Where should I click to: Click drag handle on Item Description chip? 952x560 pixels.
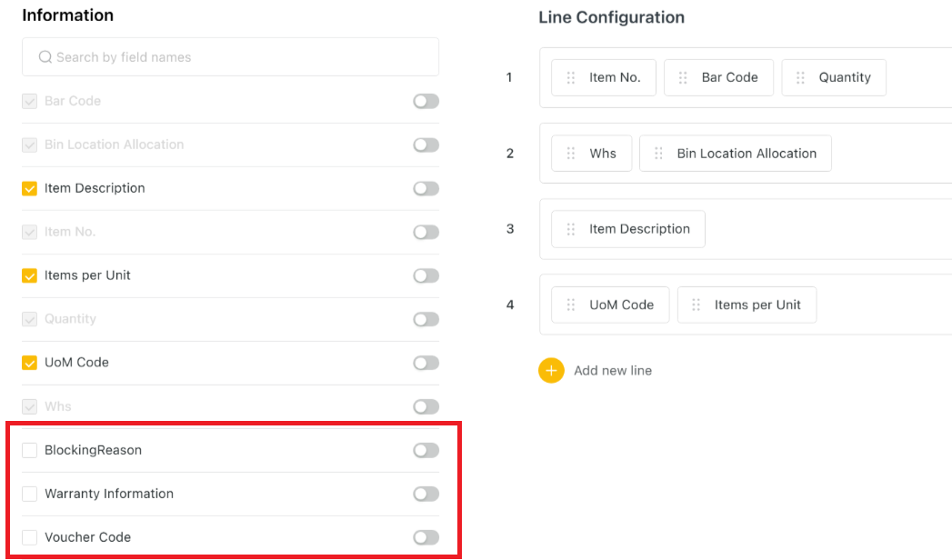[571, 229]
